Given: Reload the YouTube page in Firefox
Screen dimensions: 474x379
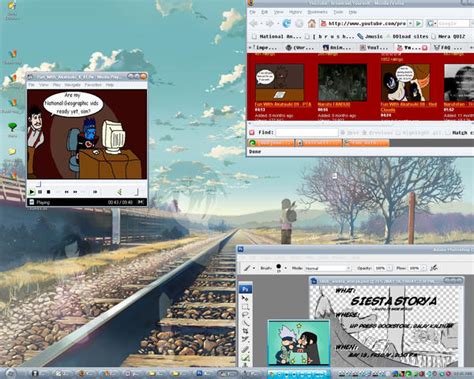Looking at the screenshot, I should coord(287,23).
